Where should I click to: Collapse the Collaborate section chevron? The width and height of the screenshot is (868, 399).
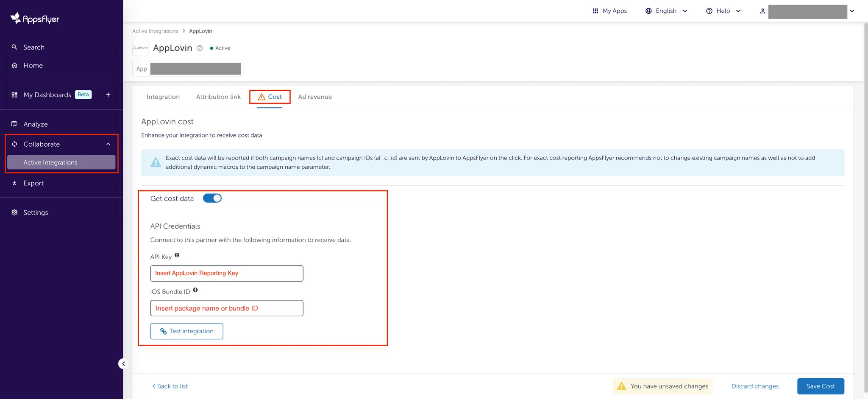tap(108, 144)
